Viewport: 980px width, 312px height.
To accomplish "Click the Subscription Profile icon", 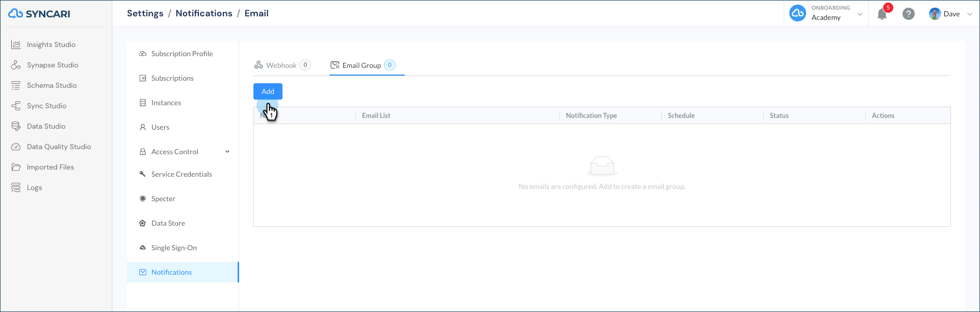I will [x=143, y=54].
